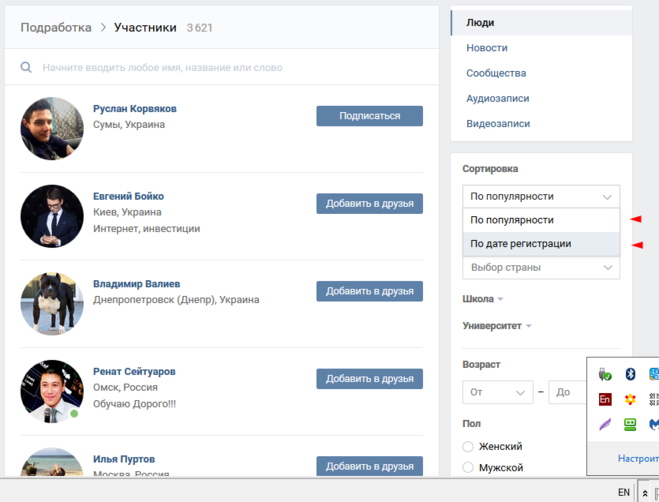Click the purple feather tray icon
The image size is (659, 502).
click(605, 424)
